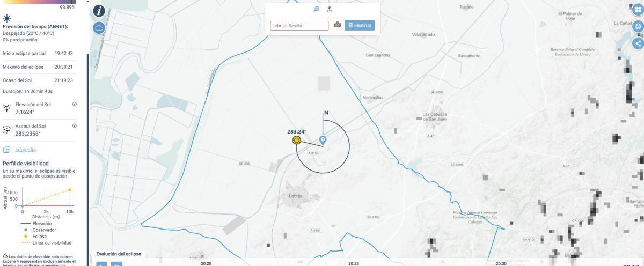Click the sun azimuth icon in sidebar

7,129
